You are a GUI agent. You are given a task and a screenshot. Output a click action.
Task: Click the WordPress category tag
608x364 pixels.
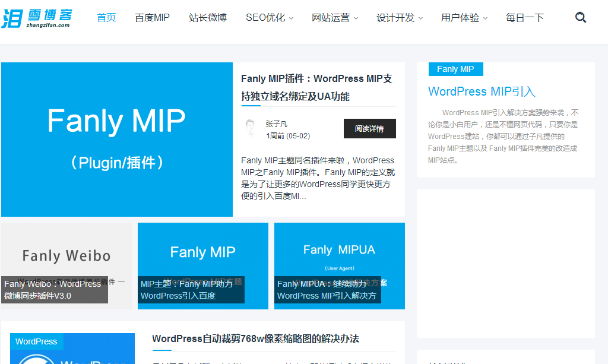36,341
